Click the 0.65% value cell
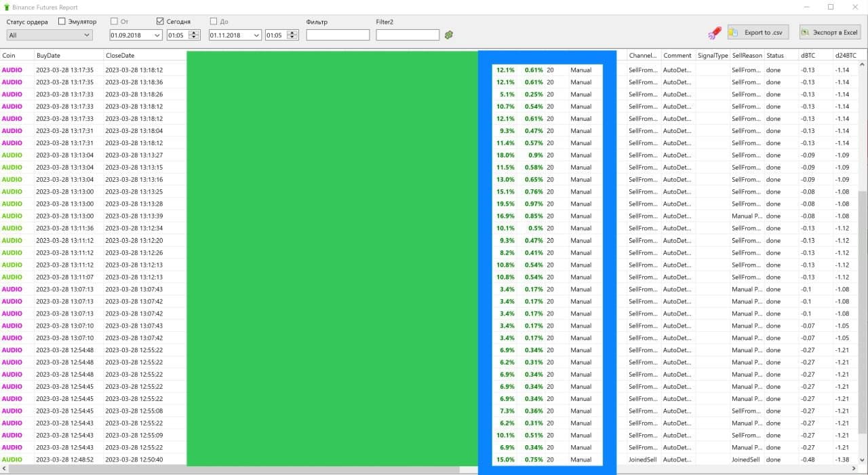This screenshot has height=475, width=868. click(x=534, y=180)
